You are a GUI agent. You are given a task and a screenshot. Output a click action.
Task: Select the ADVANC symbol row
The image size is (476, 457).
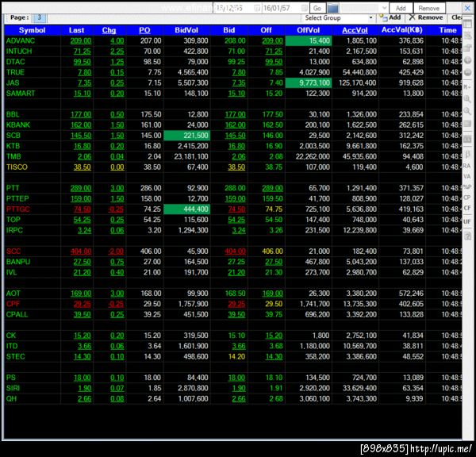tap(21, 40)
